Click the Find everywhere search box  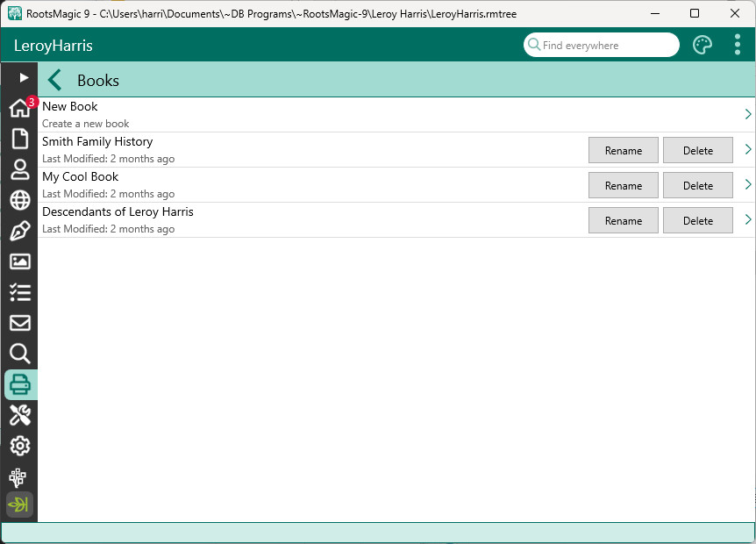tap(607, 46)
